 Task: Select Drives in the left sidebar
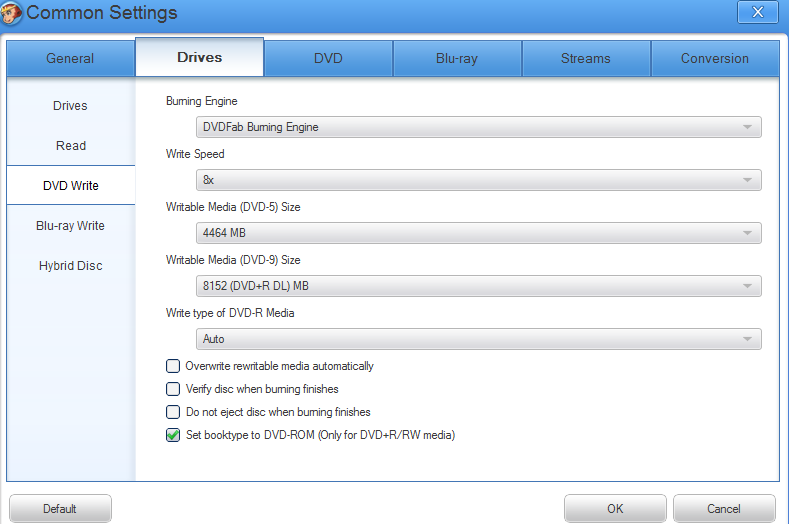click(x=70, y=106)
